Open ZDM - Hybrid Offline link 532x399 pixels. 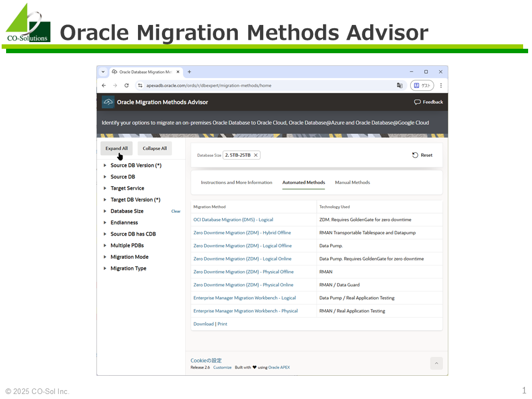[242, 233]
